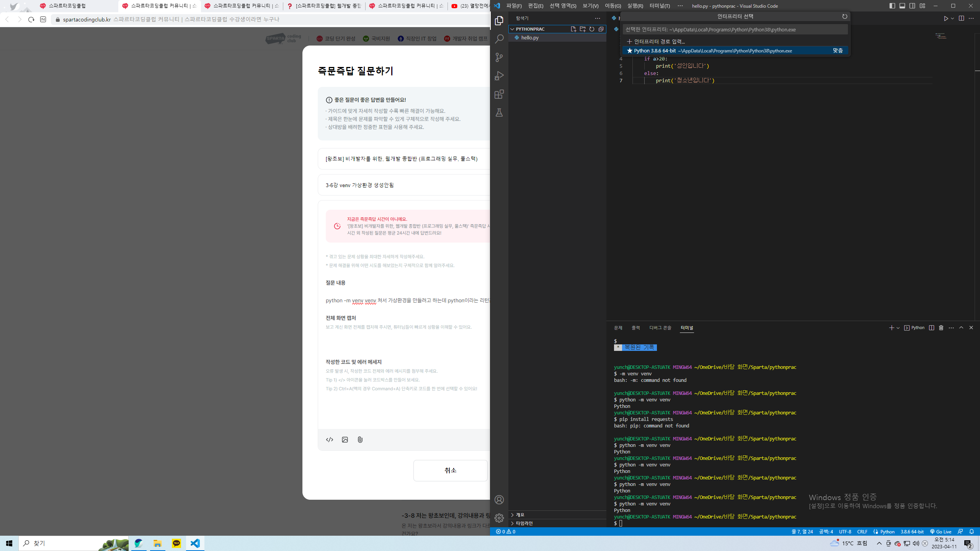
Task: Choose Python 3.8.6 64-bit interpreter
Action: 735,51
